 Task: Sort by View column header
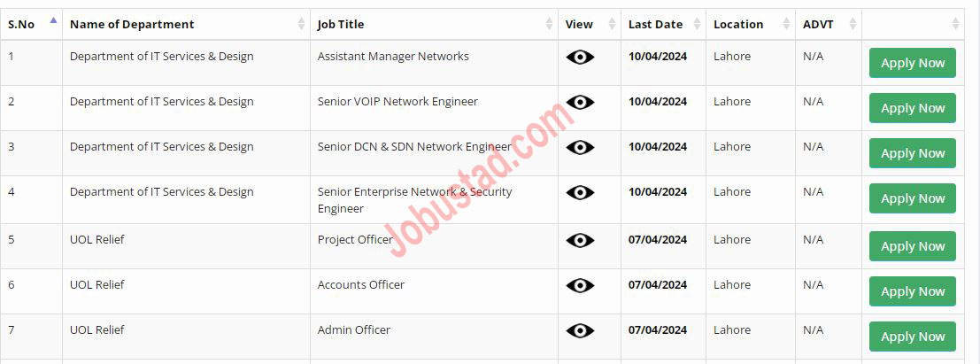tap(590, 25)
